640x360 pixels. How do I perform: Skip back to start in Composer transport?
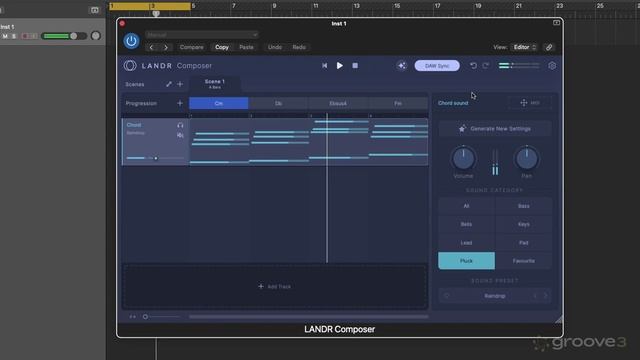pyautogui.click(x=324, y=65)
